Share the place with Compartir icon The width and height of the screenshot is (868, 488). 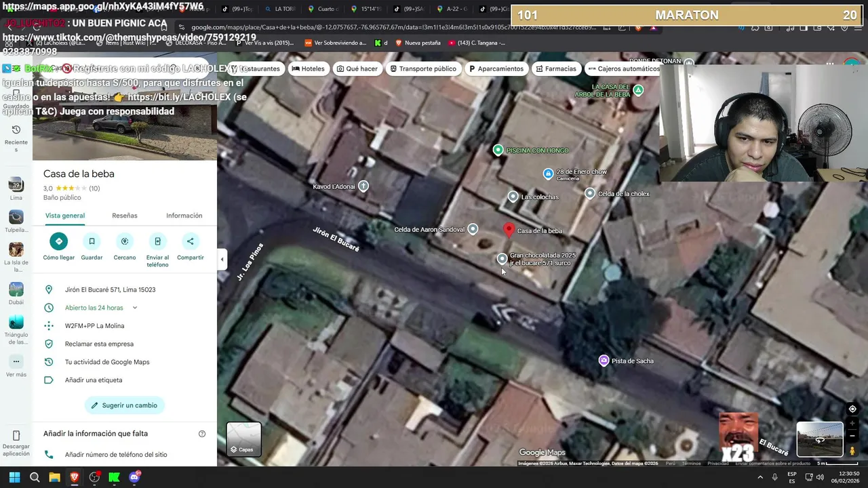coord(190,241)
